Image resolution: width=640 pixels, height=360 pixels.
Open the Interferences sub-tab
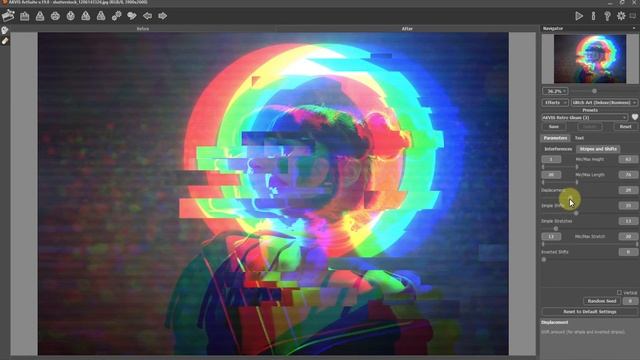558,149
